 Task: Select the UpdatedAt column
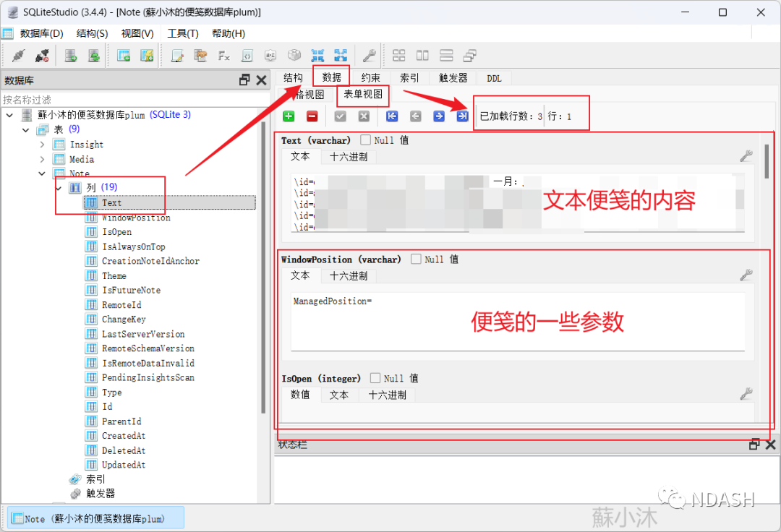click(124, 465)
